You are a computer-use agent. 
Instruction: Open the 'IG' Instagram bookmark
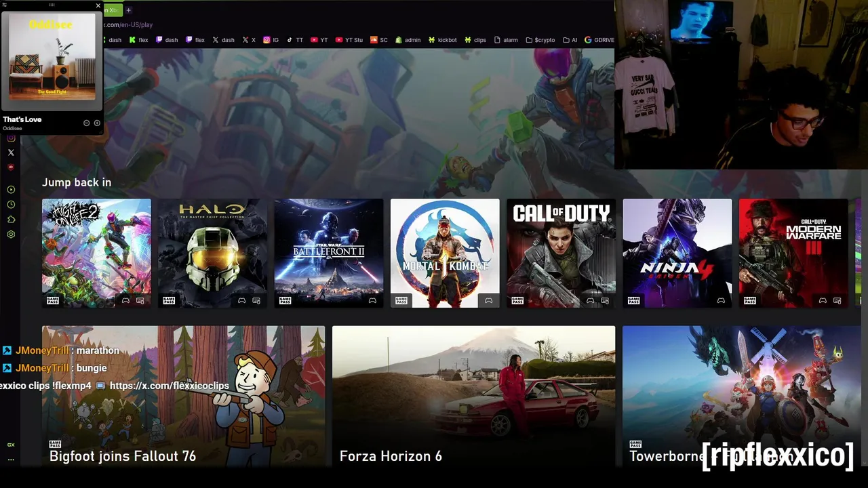[x=271, y=40]
